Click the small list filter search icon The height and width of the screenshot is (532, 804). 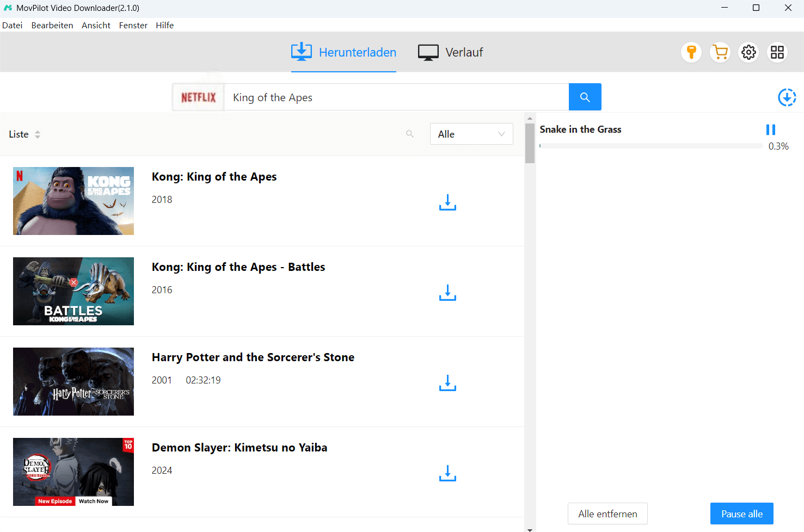coord(410,134)
